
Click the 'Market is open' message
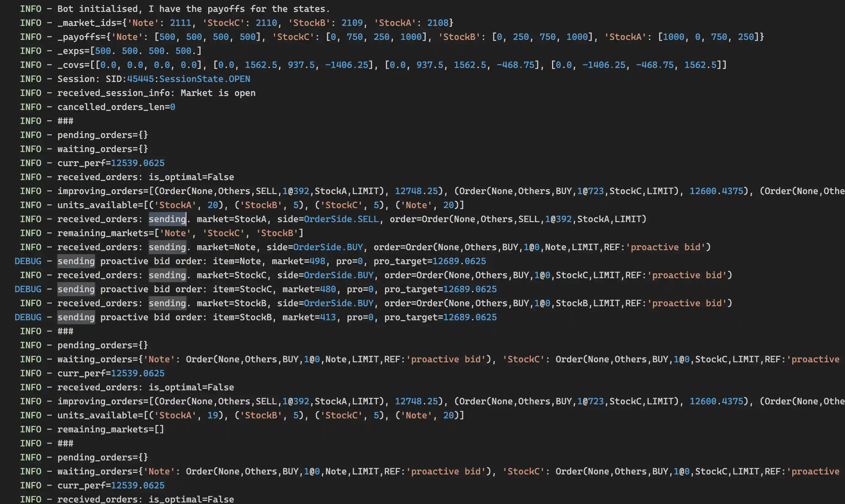click(x=218, y=93)
